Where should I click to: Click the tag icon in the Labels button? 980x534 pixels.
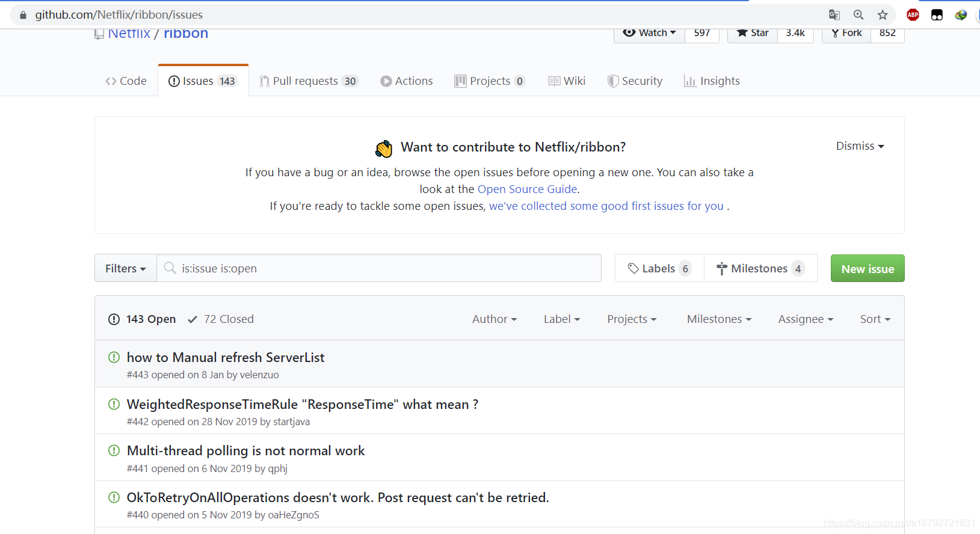click(x=633, y=269)
